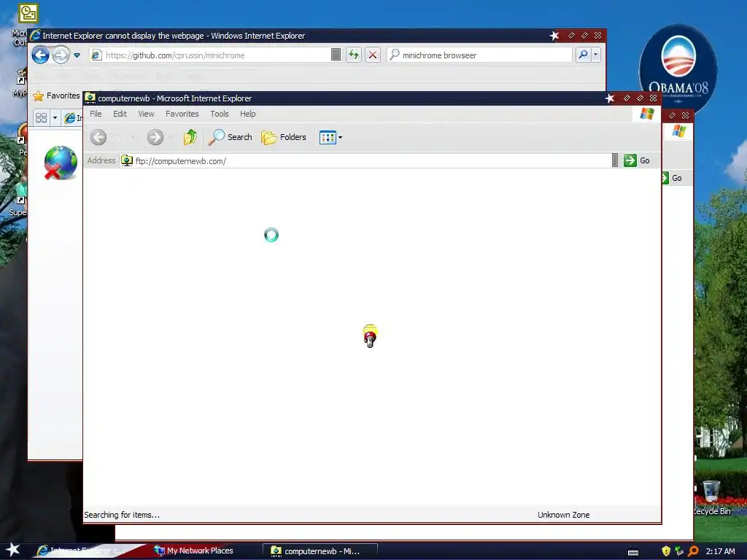Switch to My Network Places taskbar button
Image resolution: width=747 pixels, height=560 pixels.
click(194, 551)
